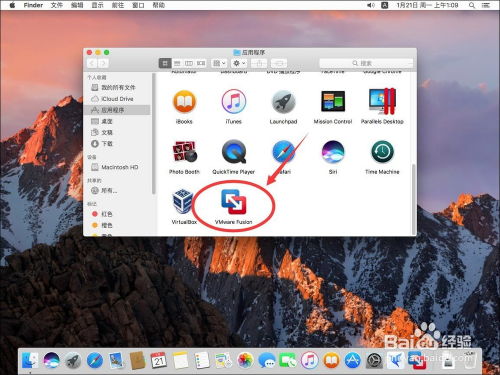This screenshot has height=375, width=500.
Task: Click the Finder search field
Action: click(366, 63)
